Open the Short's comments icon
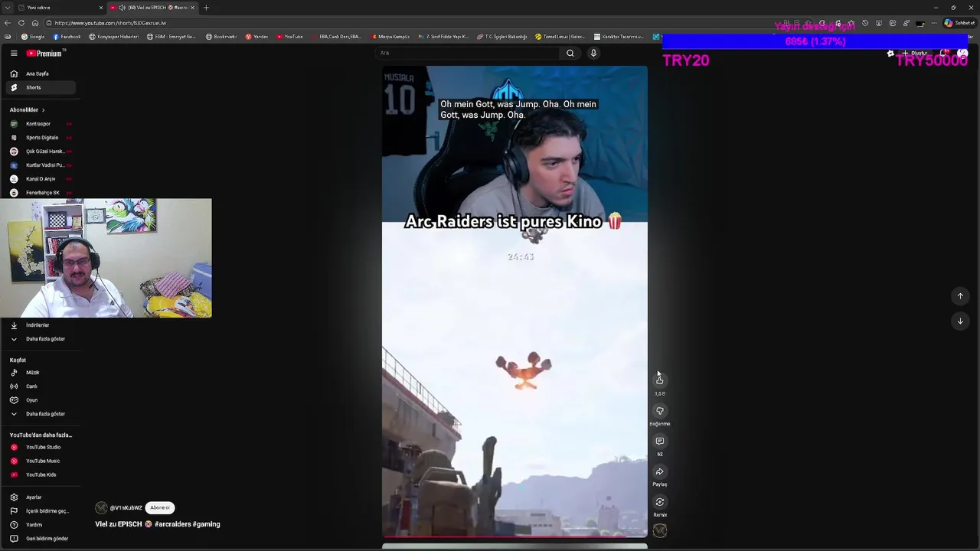 (659, 442)
